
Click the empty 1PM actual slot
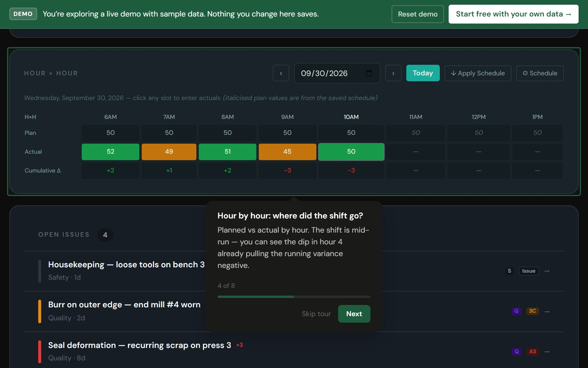click(x=537, y=152)
